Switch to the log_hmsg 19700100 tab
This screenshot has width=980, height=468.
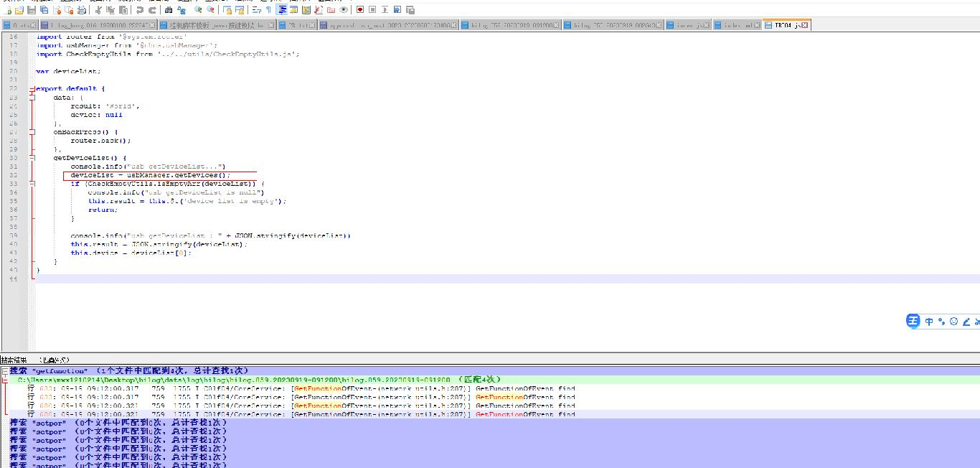[99, 25]
